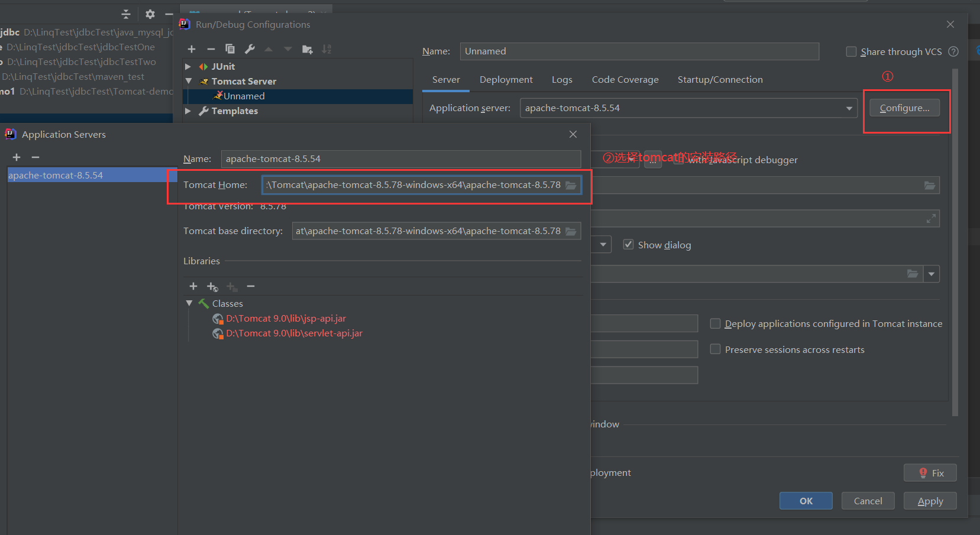Click the ellipsis button before JavaScript debugger

pos(653,160)
